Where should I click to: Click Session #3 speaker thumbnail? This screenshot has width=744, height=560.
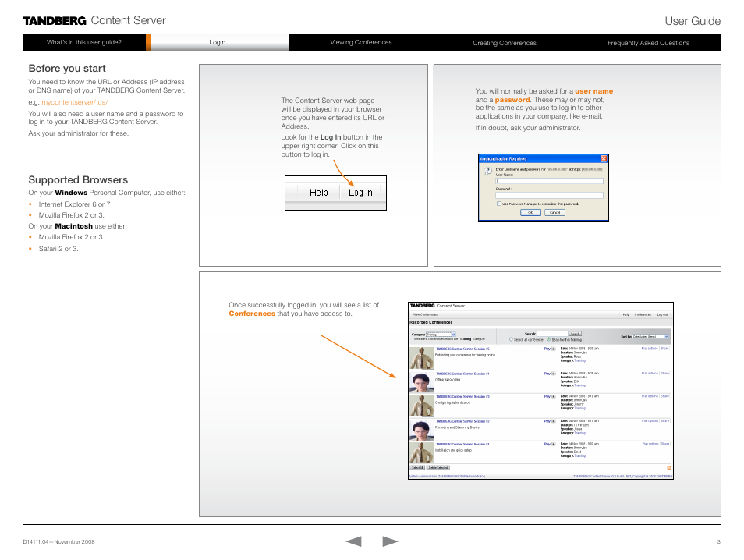[x=421, y=406]
